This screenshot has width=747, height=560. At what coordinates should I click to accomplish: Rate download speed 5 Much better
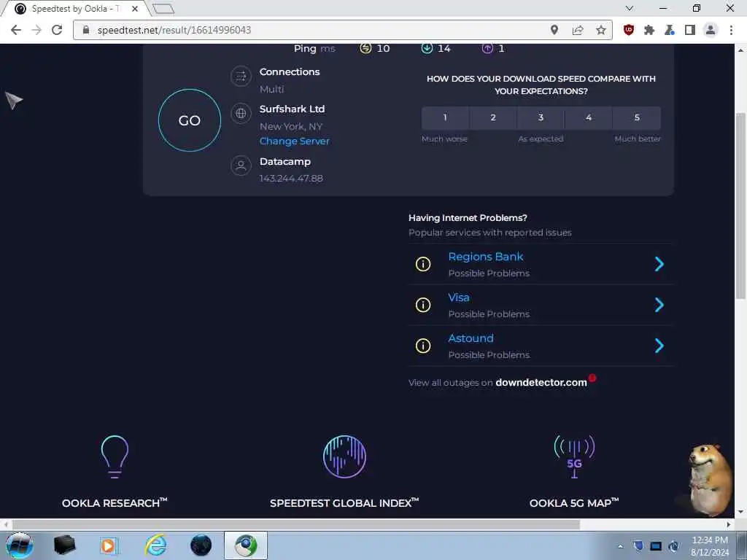click(637, 117)
